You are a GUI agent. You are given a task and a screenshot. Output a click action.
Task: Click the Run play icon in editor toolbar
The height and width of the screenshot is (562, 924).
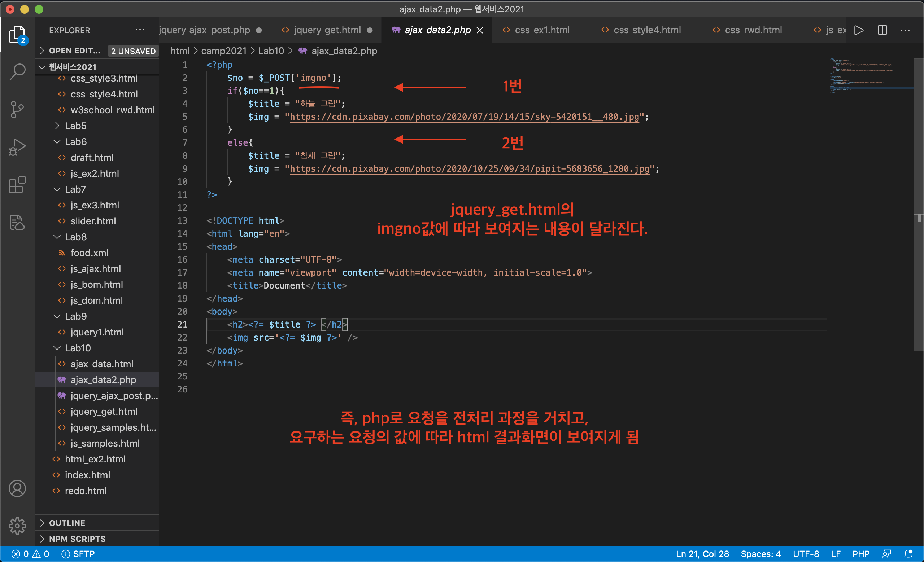pyautogui.click(x=858, y=30)
